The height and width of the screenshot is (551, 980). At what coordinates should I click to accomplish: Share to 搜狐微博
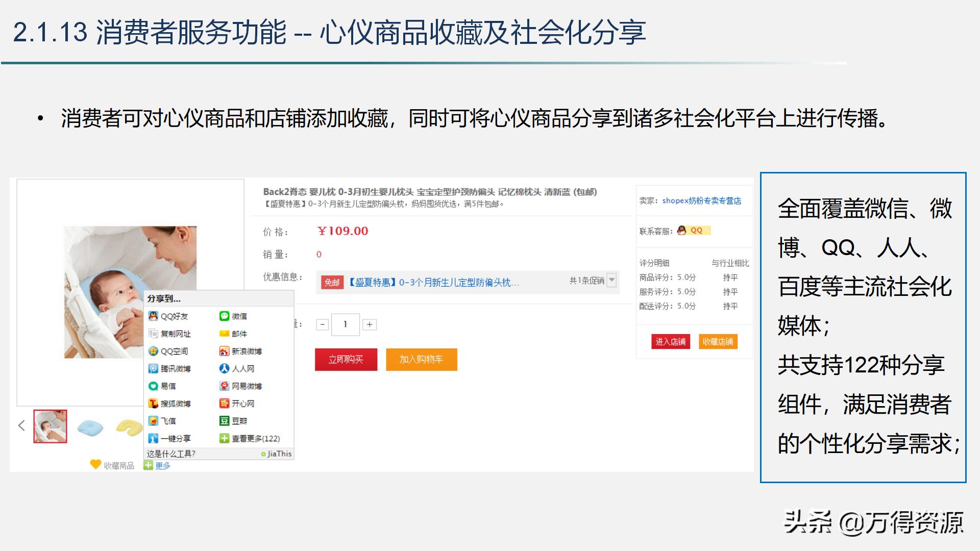pos(176,403)
